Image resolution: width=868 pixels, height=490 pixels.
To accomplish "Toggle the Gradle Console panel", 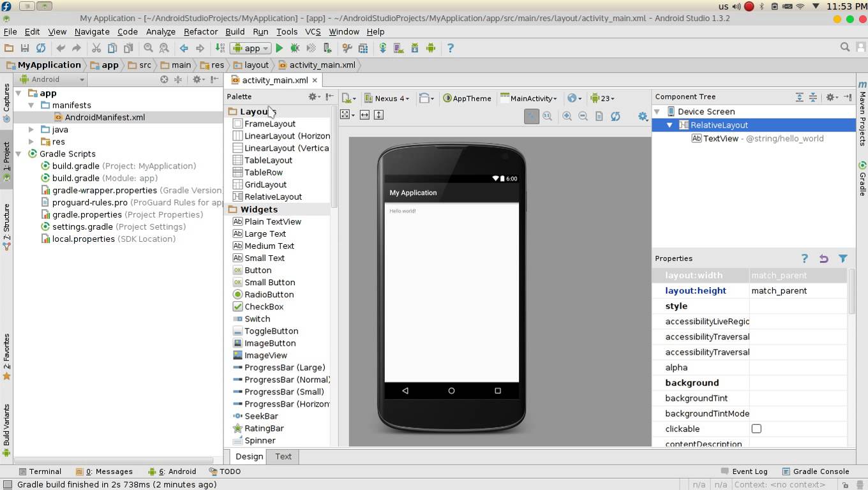I will click(x=820, y=471).
